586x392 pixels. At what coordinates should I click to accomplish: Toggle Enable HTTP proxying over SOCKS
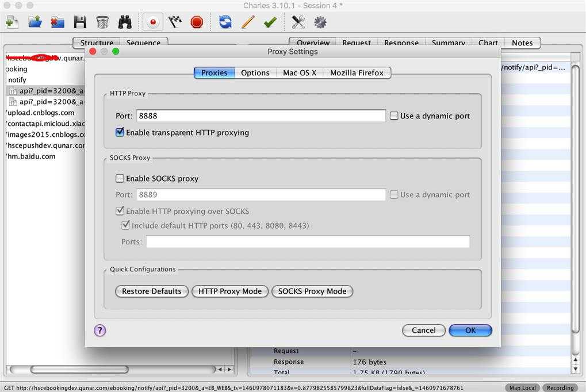pyautogui.click(x=120, y=211)
